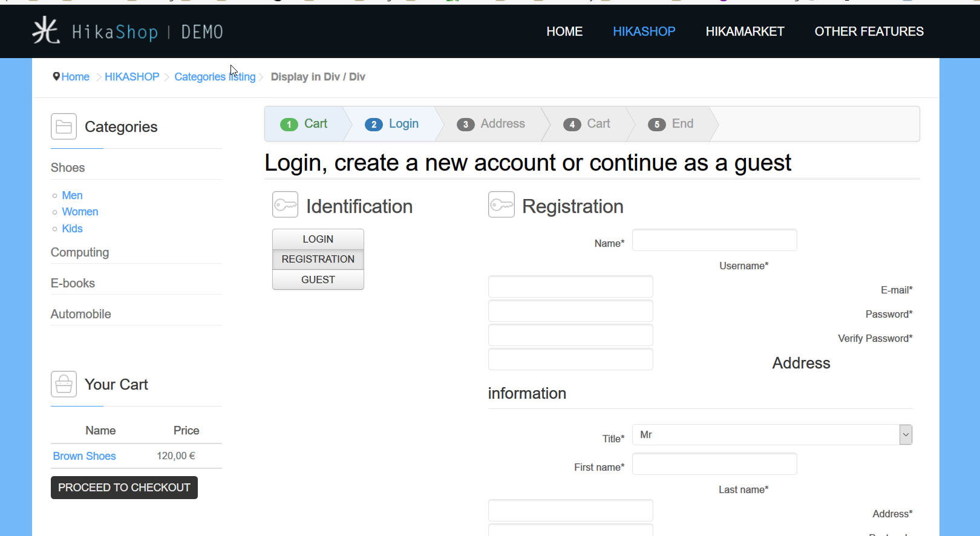Open the Categories listing breadcrumb link
Screen dimensions: 980x536
click(215, 77)
